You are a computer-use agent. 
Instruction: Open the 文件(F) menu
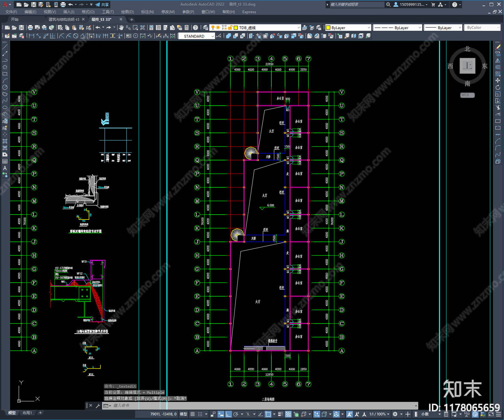11,12
